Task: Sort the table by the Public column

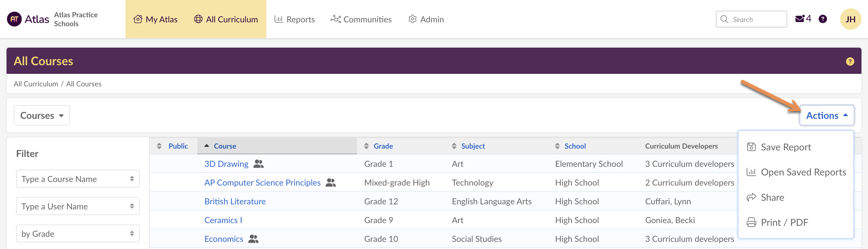Action: 177,146
